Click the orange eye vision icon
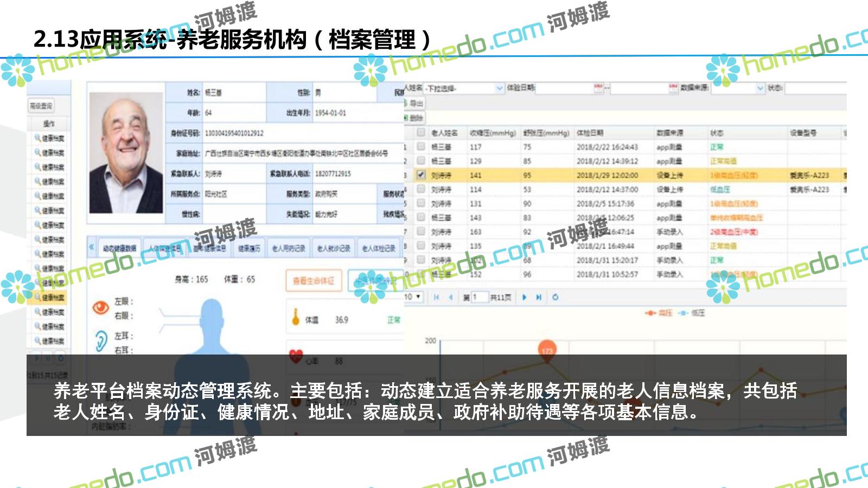Screen dimensions: 868x488 click(x=100, y=307)
